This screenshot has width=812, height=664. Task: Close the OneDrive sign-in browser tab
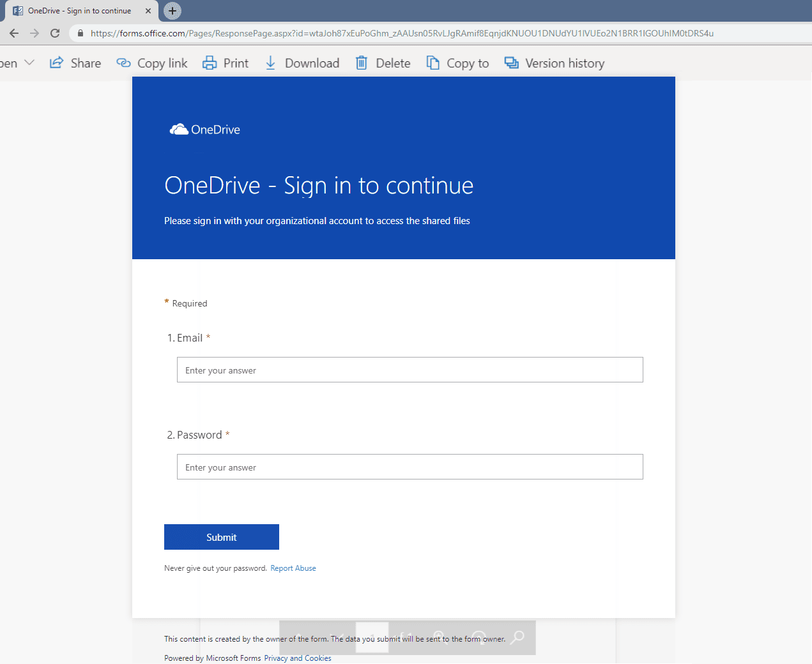click(148, 11)
